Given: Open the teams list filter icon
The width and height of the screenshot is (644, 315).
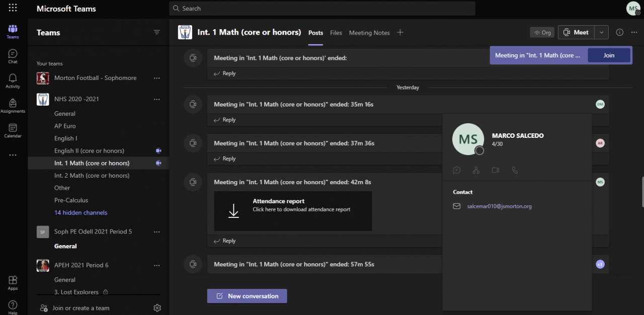Looking at the screenshot, I should pyautogui.click(x=156, y=32).
